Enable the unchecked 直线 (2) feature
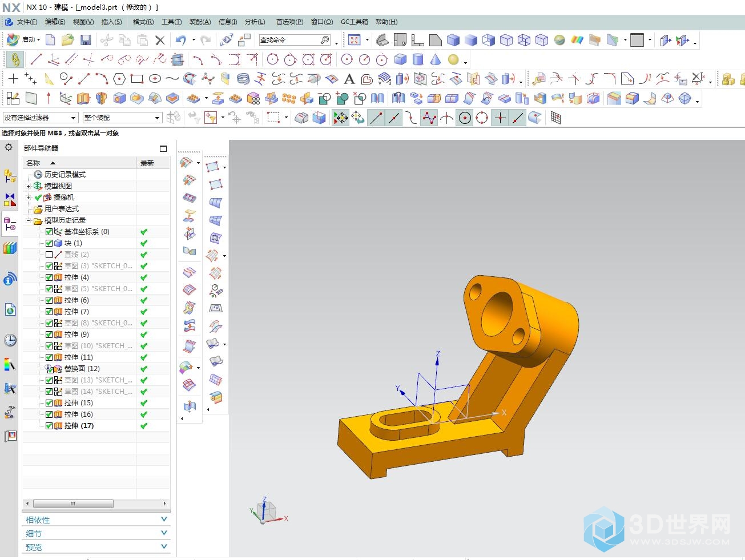Viewport: 745px width, 560px height. 49,255
